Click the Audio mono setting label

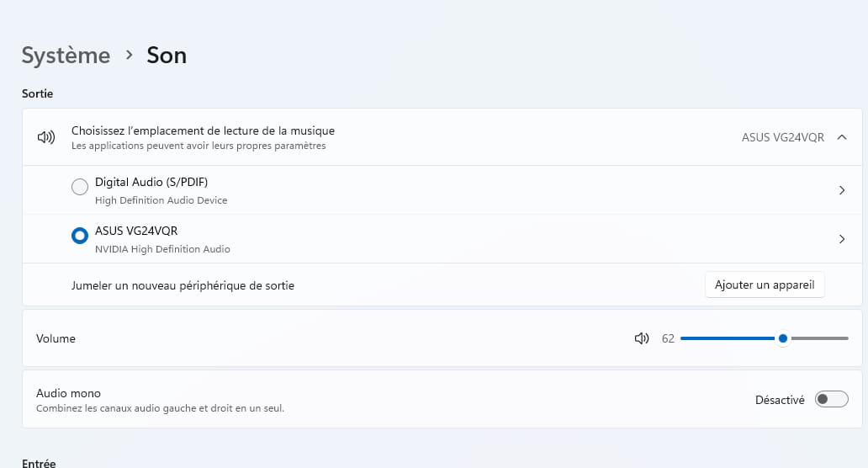coord(68,393)
